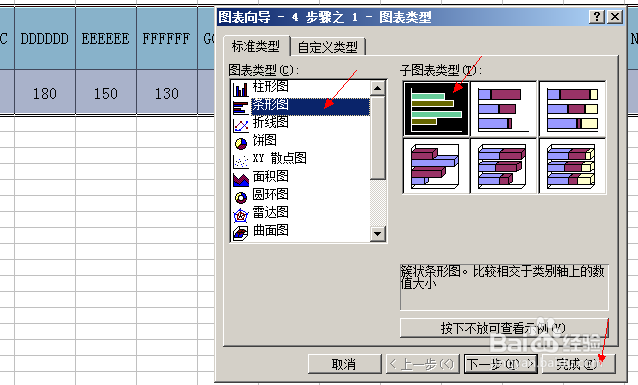Screen dimensions: 638x385
Task: Choose the clustered bar sub-type thumbnail
Action: tap(436, 109)
